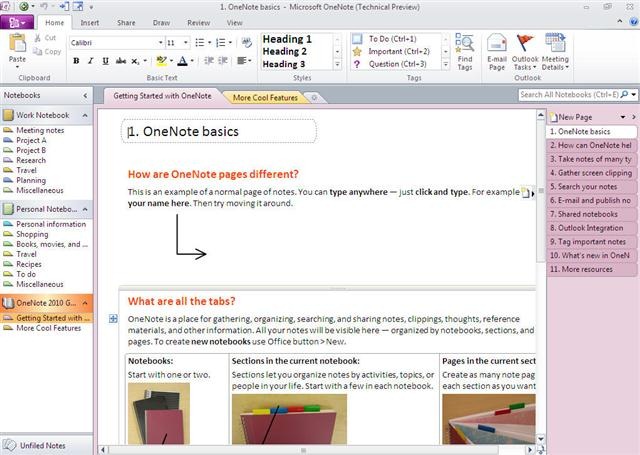Expand the Styles gallery more arrow
640x455 pixels.
tap(337, 64)
